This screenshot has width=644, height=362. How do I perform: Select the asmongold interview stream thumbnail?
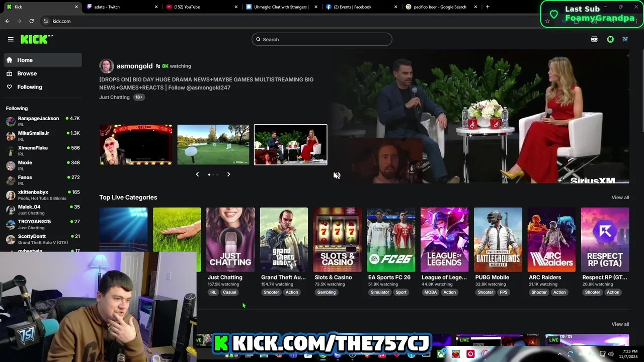pyautogui.click(x=290, y=145)
